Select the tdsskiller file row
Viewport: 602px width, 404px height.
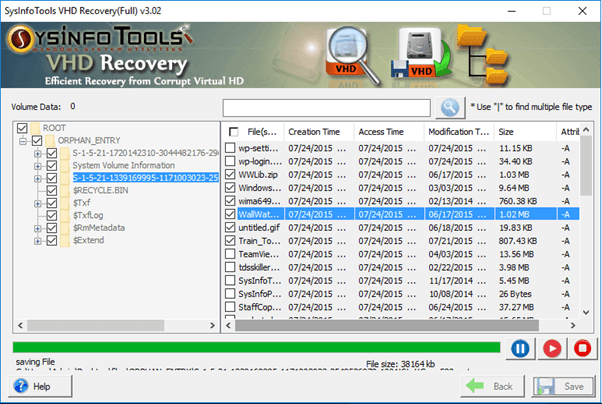tap(401, 267)
